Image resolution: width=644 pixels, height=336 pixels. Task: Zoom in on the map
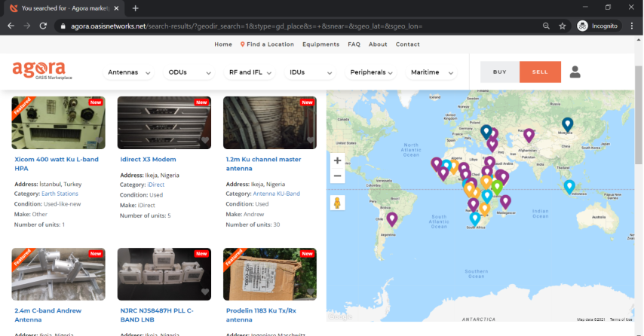tap(338, 160)
